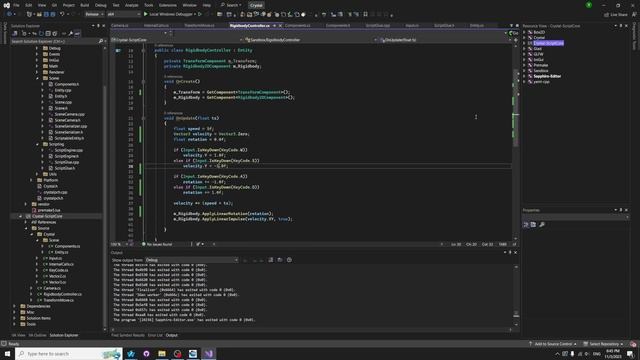Expand the Dependencies folder in Solution Explorer

coord(15,306)
